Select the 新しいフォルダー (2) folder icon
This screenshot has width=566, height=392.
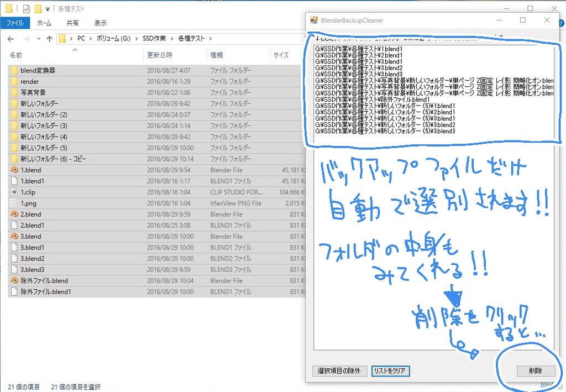pos(14,115)
